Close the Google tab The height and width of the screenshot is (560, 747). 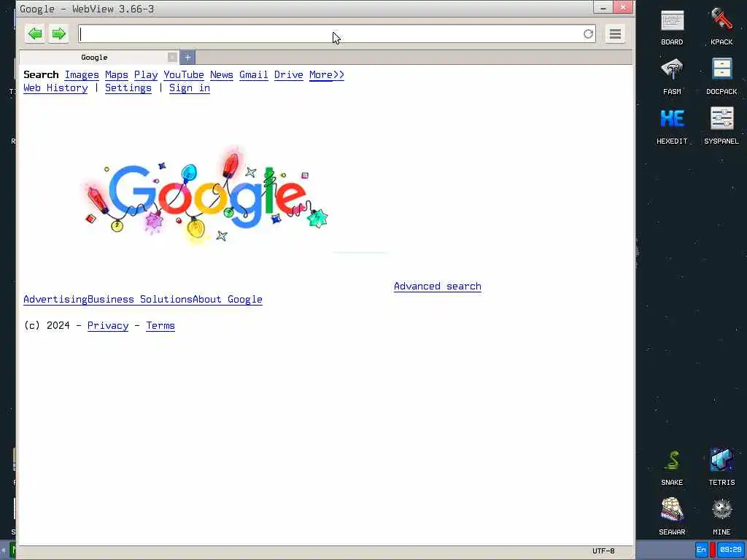pyautogui.click(x=172, y=57)
